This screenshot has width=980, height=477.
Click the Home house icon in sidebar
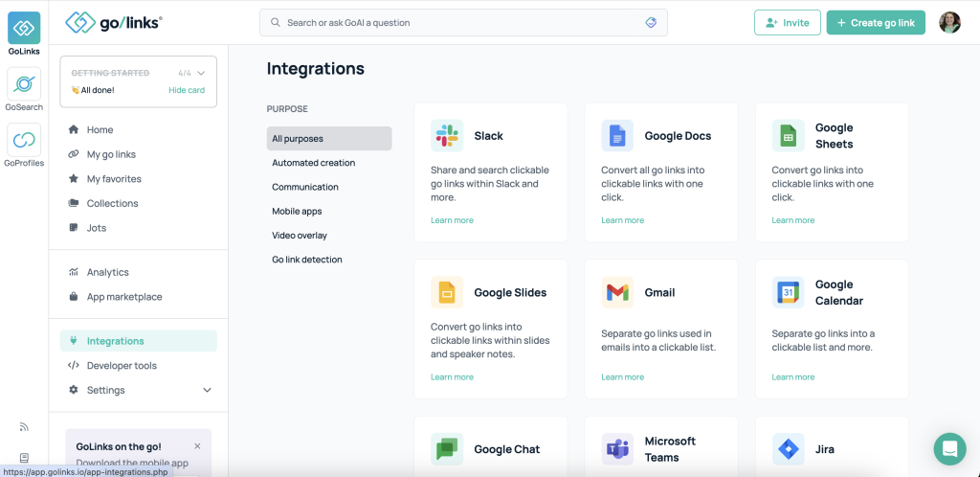74,130
